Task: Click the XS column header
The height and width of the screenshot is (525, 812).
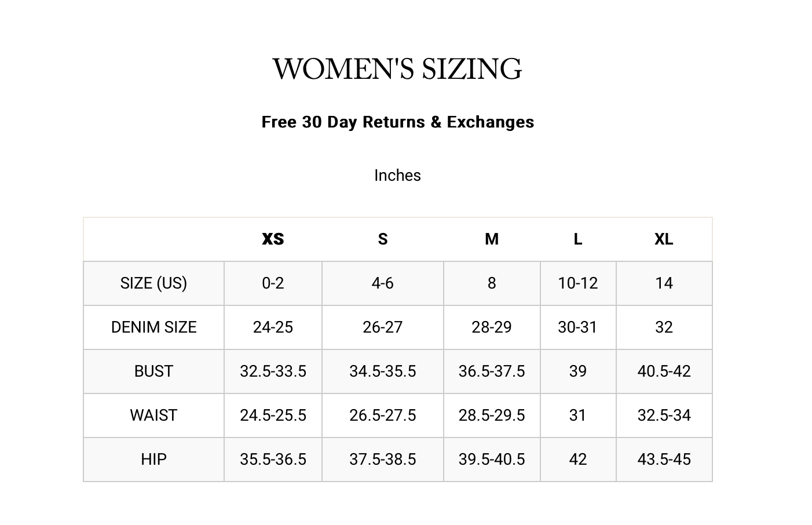Action: pos(273,239)
